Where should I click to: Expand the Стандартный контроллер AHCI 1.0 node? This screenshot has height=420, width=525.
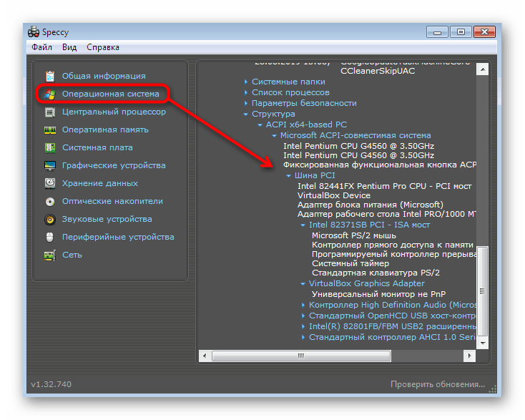click(303, 337)
